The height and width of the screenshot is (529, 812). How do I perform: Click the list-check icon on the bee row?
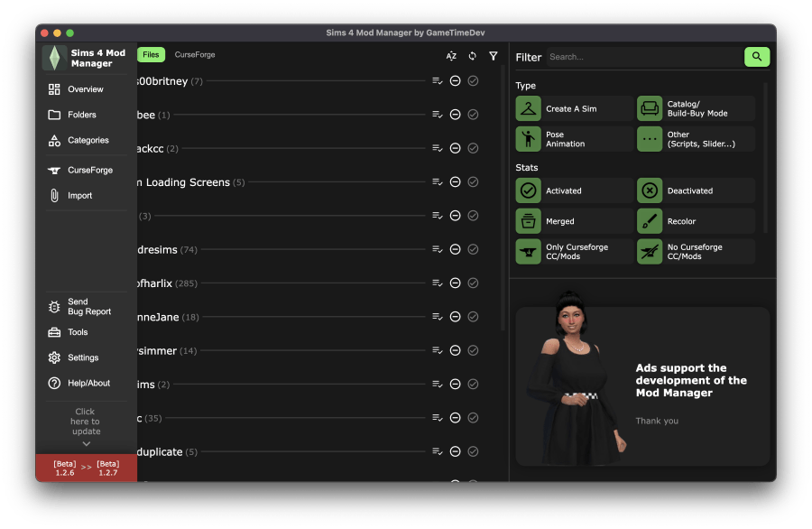[438, 115]
